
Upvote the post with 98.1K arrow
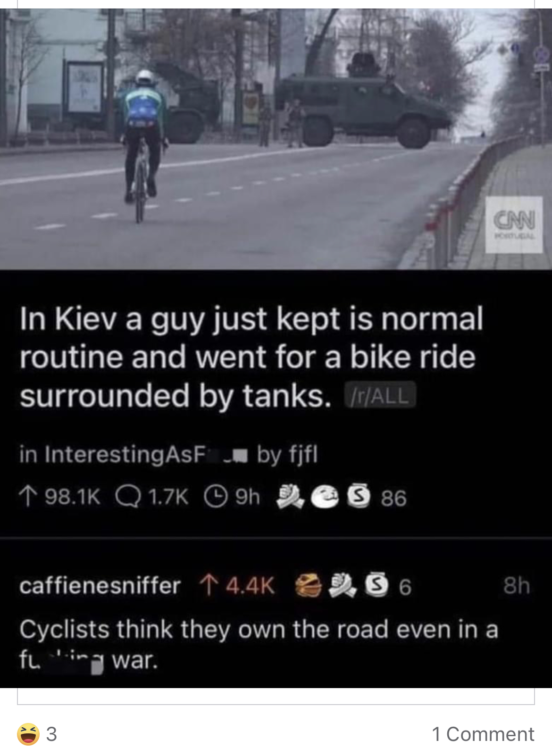[27, 497]
